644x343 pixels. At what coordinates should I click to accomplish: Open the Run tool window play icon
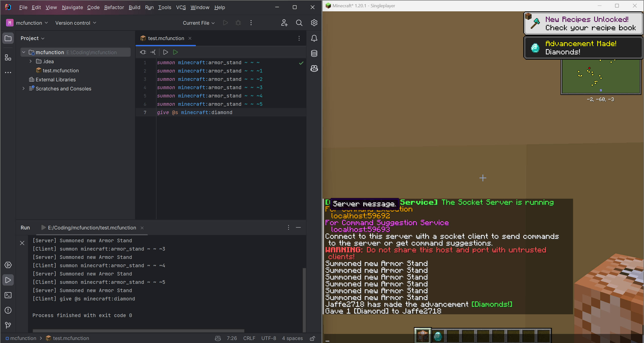click(x=8, y=280)
